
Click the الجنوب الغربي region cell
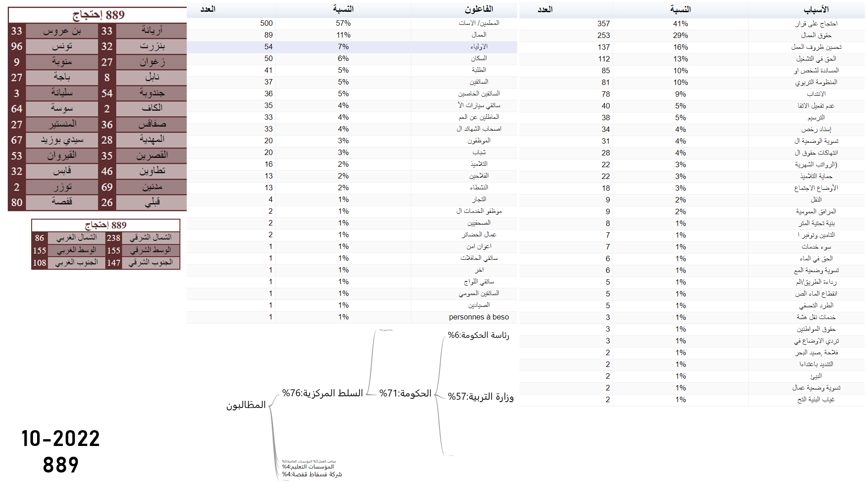[x=76, y=263]
